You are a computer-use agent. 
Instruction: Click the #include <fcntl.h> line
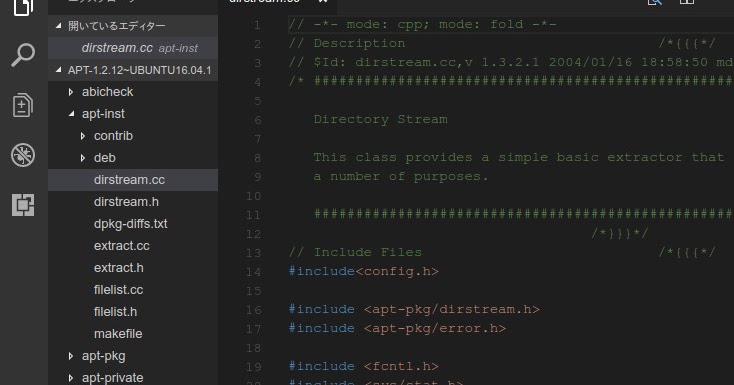(364, 366)
